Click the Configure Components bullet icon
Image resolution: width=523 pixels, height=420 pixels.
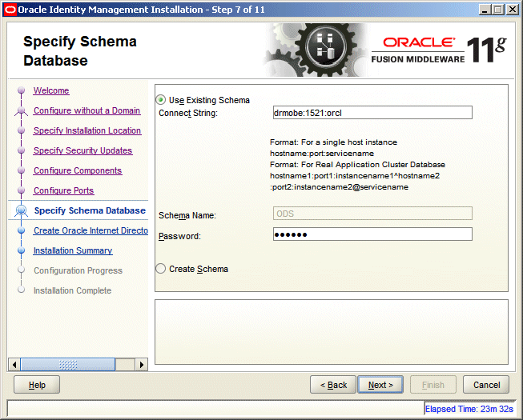[x=22, y=170]
